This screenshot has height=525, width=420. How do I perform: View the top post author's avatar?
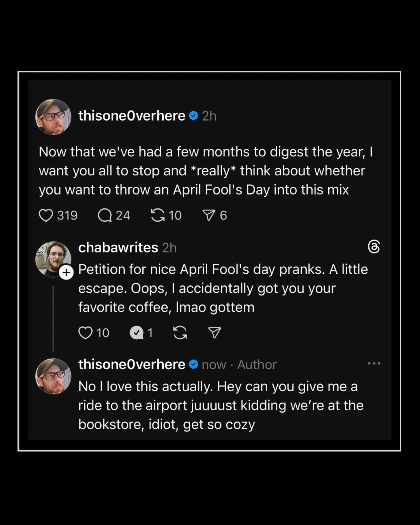pos(53,117)
